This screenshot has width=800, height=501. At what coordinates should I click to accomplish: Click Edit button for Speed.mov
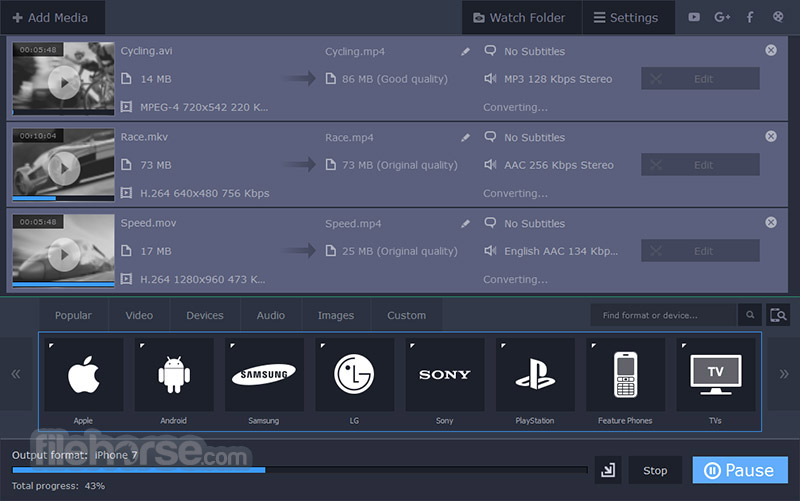point(700,251)
